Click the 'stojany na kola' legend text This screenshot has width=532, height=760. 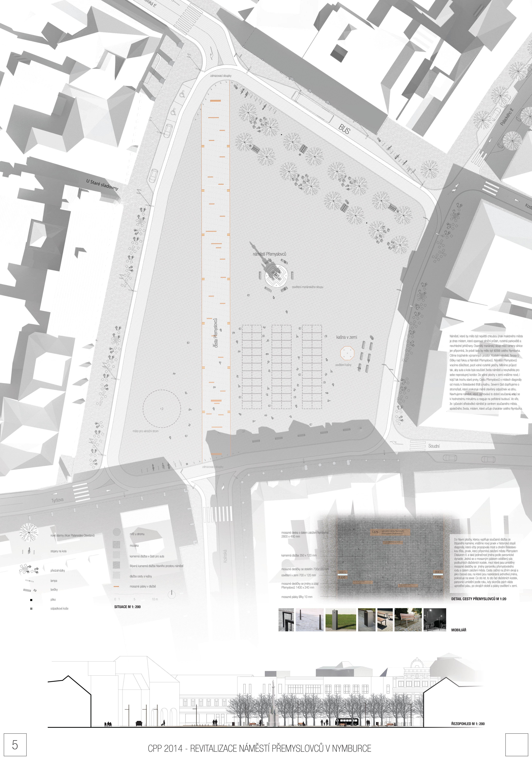click(x=59, y=551)
